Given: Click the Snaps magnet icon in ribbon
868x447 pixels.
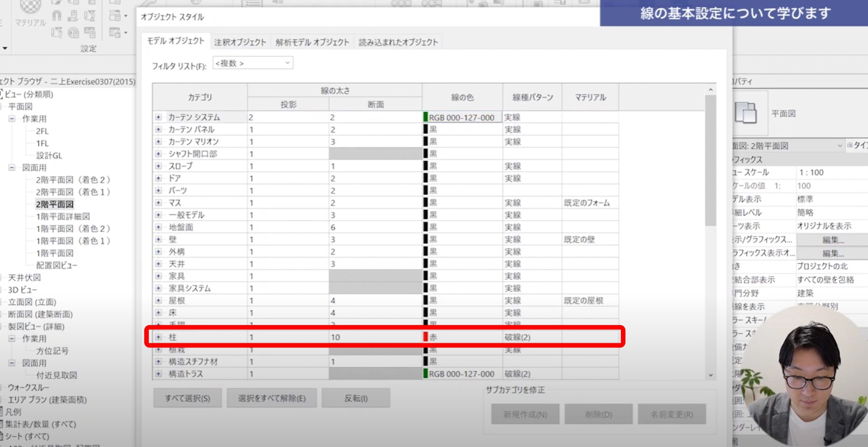Looking at the screenshot, I should pyautogui.click(x=57, y=16).
